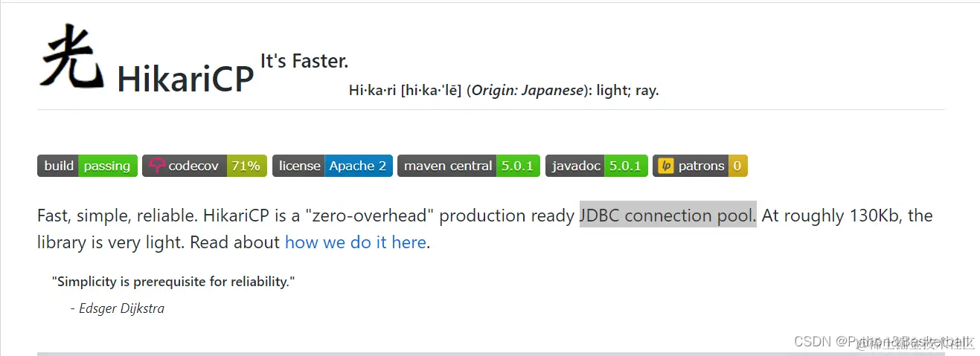This screenshot has height=356, width=980.
Task: Open the license Apache 2 badge
Action: (x=332, y=166)
